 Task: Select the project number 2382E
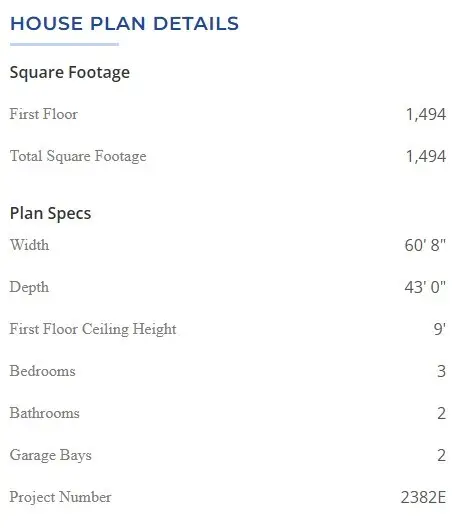click(424, 497)
